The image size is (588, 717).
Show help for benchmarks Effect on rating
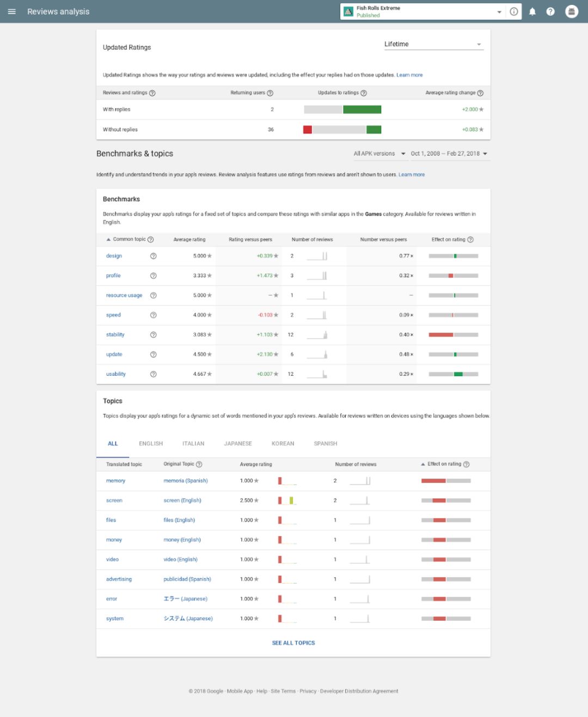(x=470, y=240)
